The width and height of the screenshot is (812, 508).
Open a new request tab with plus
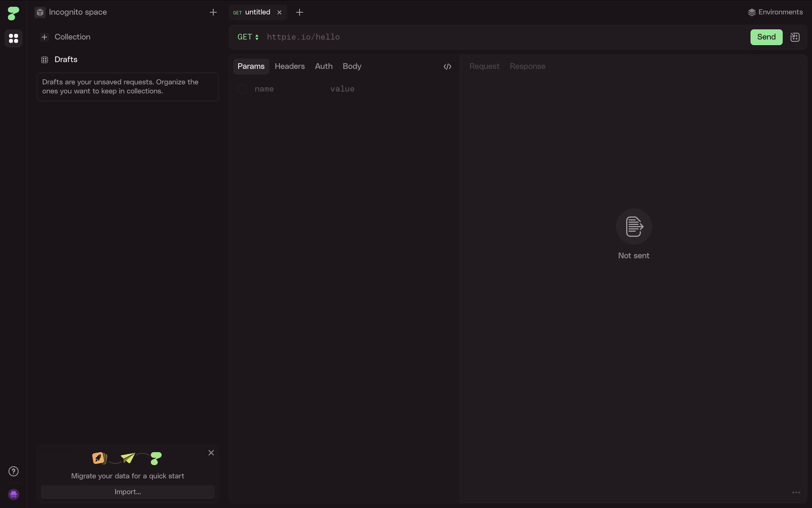(299, 12)
